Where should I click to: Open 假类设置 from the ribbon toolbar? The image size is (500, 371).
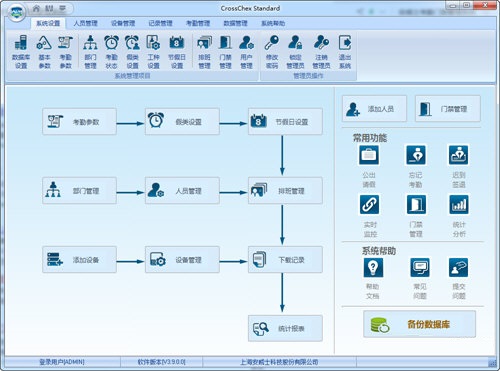coord(132,52)
